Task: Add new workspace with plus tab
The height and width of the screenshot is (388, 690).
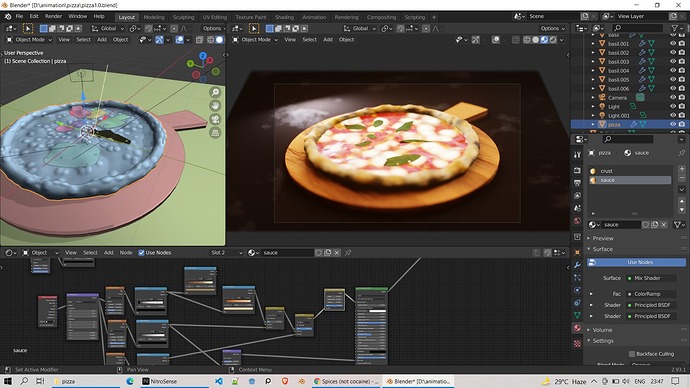Action: click(434, 17)
